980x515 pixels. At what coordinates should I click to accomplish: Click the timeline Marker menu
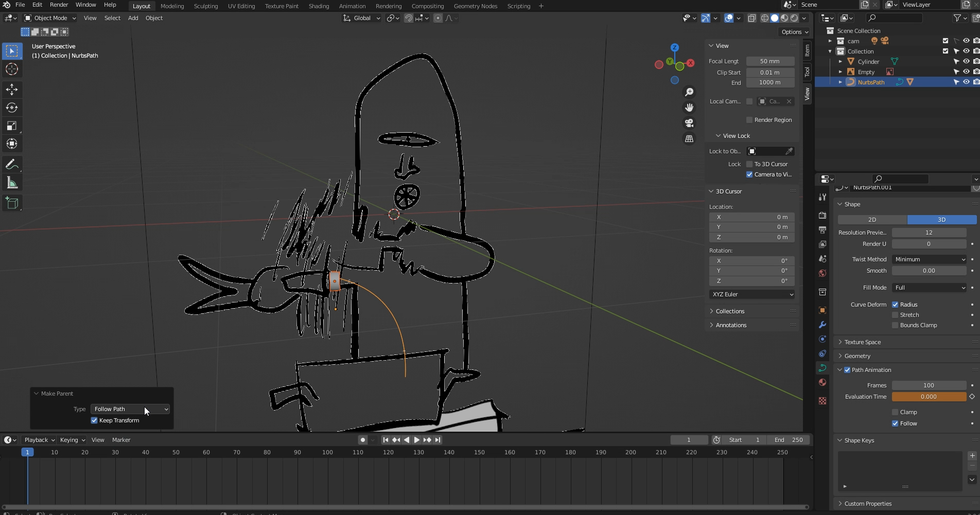point(121,440)
